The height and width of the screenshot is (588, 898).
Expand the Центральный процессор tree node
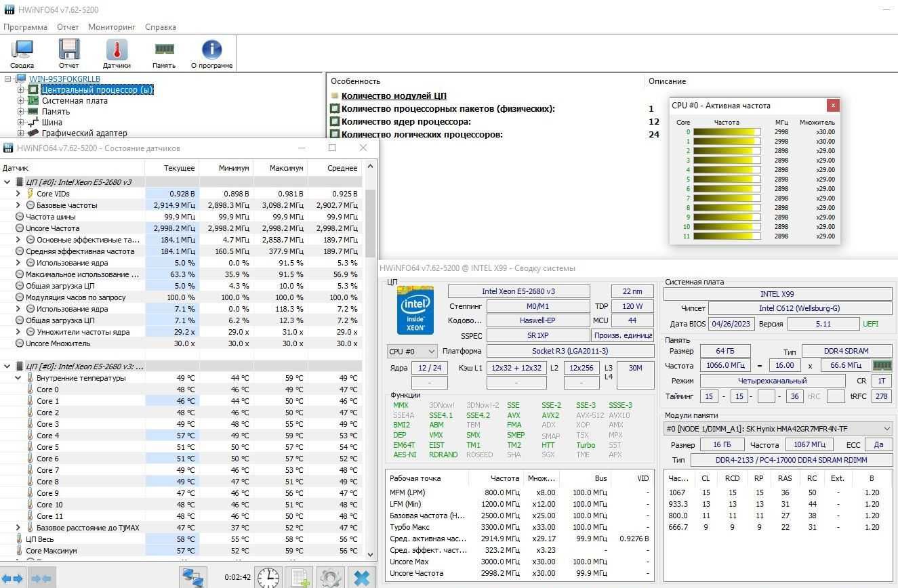20,89
